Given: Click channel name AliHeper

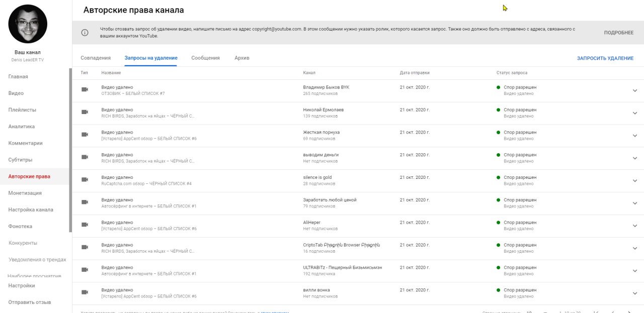Looking at the screenshot, I should 312,223.
